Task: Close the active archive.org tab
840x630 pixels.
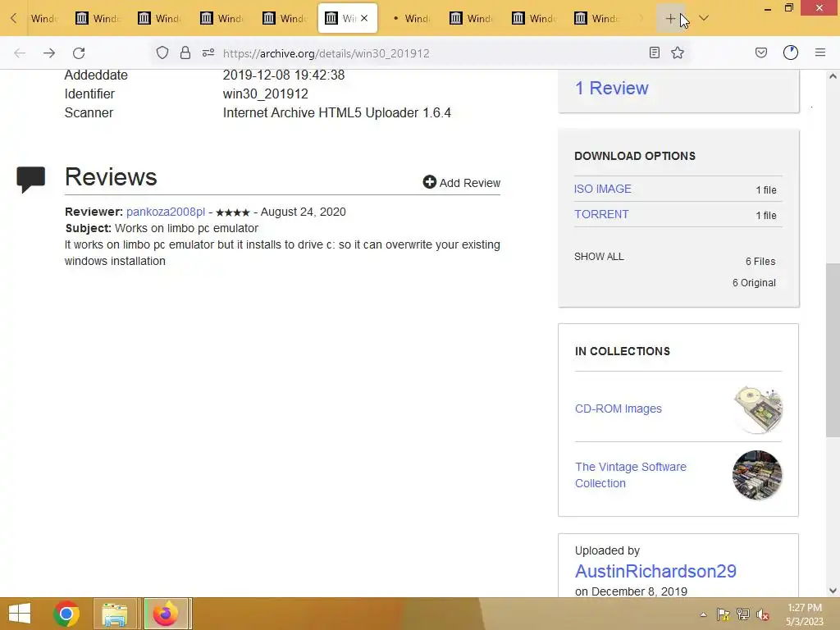Action: pos(364,18)
